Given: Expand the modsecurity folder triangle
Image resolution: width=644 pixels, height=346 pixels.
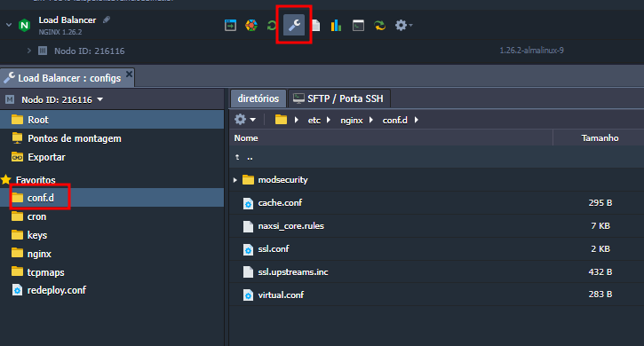Looking at the screenshot, I should 235,180.
